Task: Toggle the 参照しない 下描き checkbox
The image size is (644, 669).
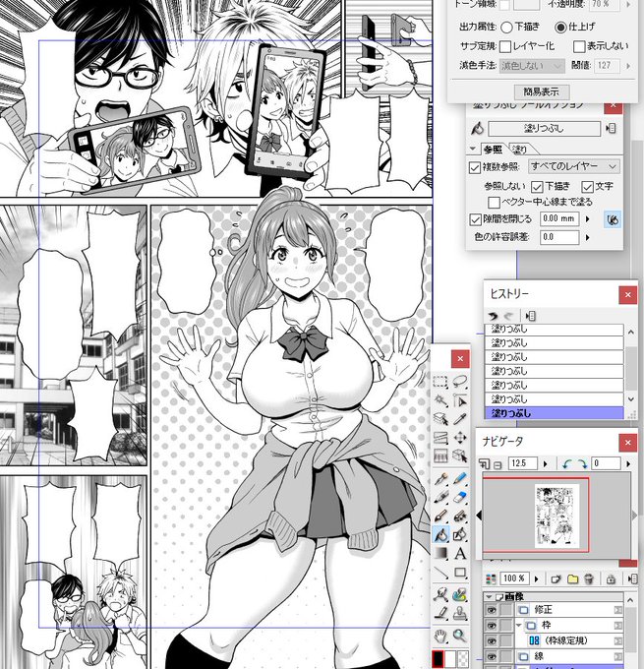Action: (x=537, y=187)
